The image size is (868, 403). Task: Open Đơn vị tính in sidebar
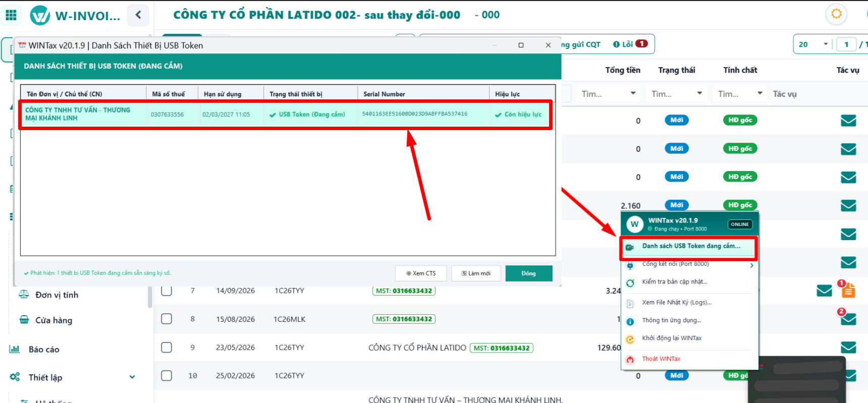[x=57, y=295]
